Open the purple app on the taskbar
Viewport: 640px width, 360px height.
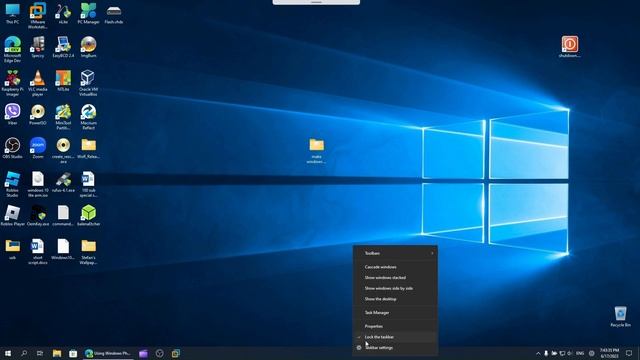coord(143,353)
